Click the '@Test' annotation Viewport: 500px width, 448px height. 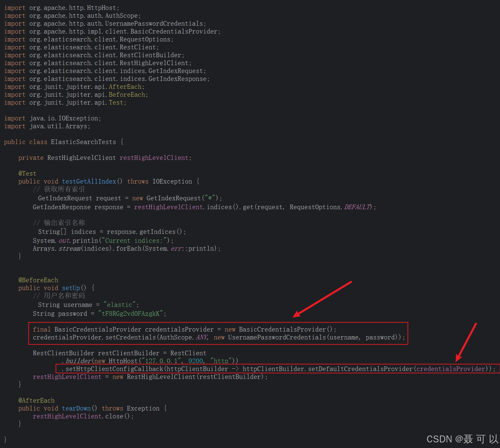pyautogui.click(x=27, y=174)
